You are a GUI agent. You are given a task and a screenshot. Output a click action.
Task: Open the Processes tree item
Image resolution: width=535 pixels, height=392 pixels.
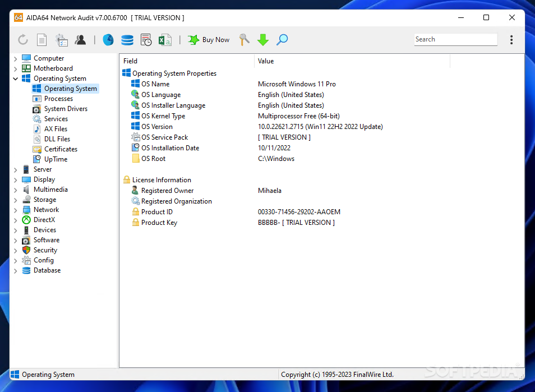click(53, 99)
